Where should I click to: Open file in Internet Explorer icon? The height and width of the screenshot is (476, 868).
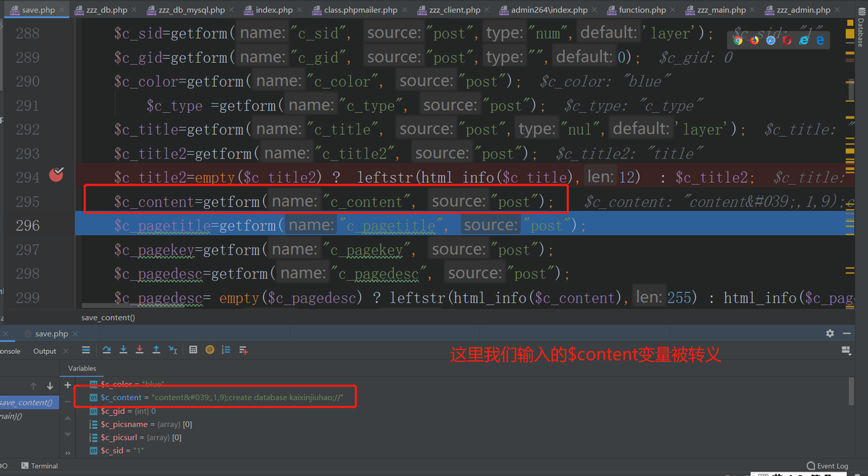pyautogui.click(x=804, y=41)
